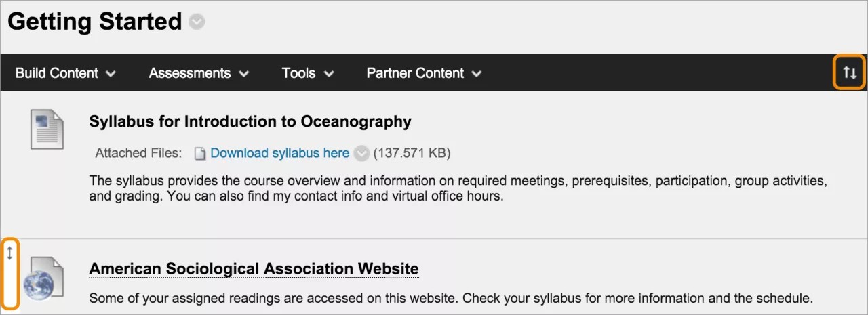Click the Download syllabus here link
The height and width of the screenshot is (315, 868).
(x=279, y=153)
